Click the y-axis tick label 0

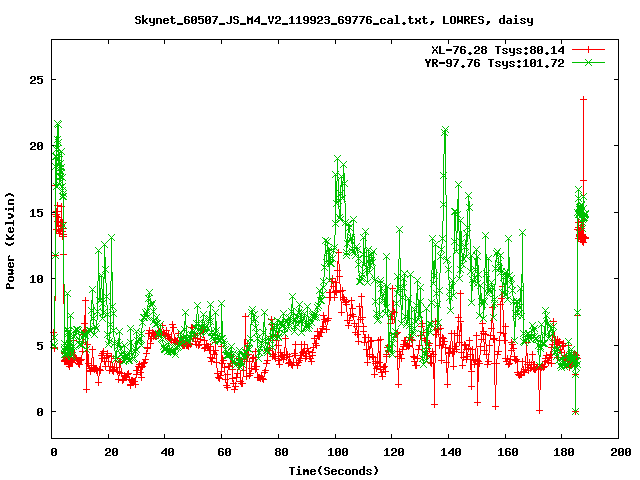[40, 412]
